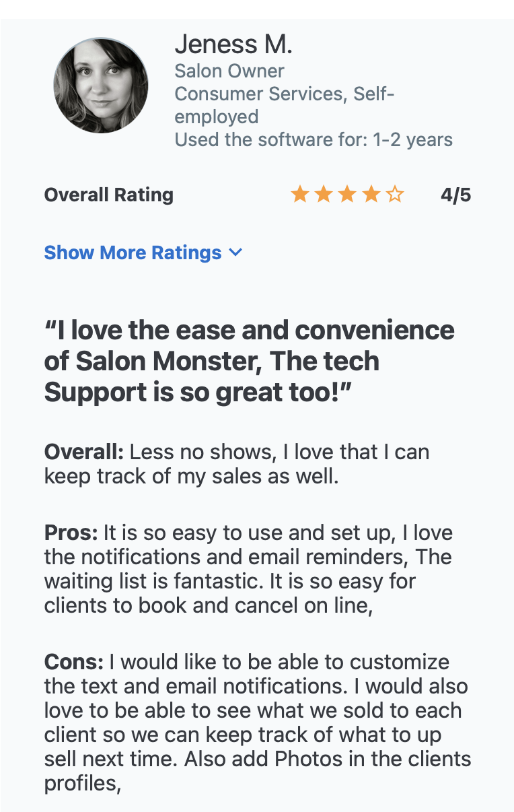Viewport: 514px width, 812px height.
Task: Click the bold Cons: heading
Action: click(74, 662)
